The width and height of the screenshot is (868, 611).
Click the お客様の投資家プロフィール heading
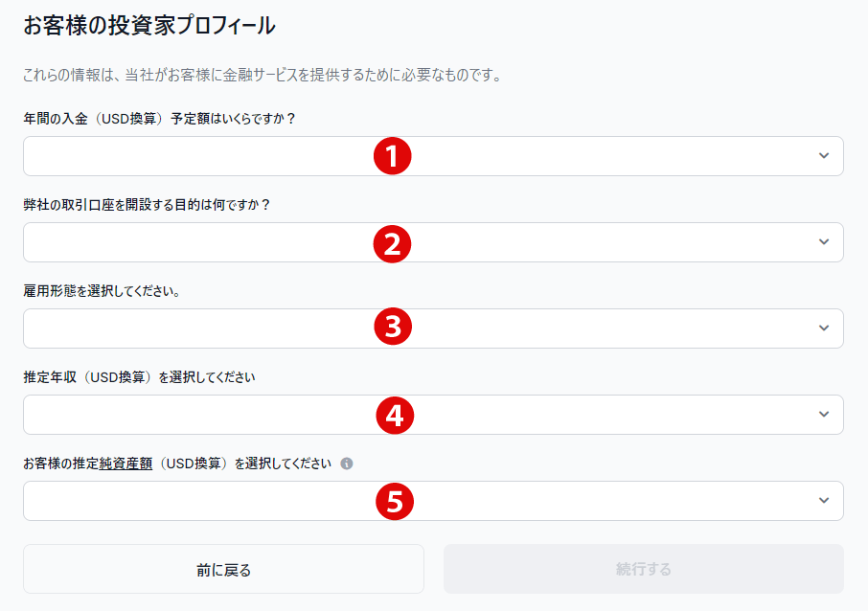point(149,27)
